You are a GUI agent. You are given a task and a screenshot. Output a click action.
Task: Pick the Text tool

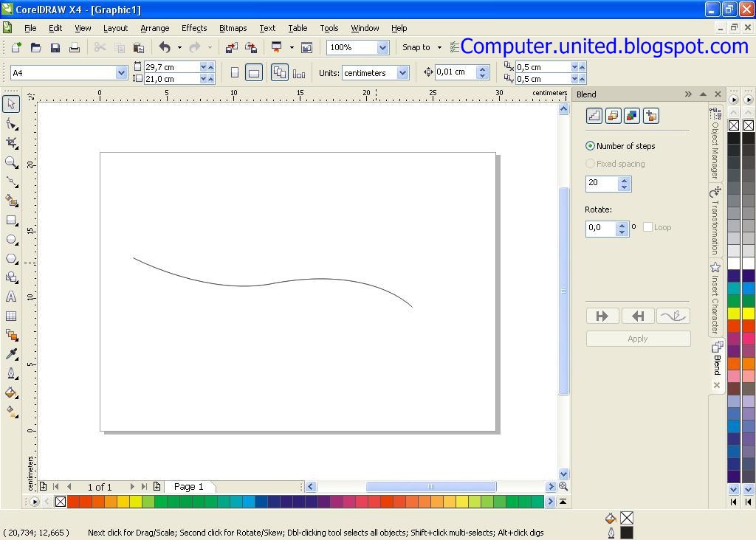point(11,297)
